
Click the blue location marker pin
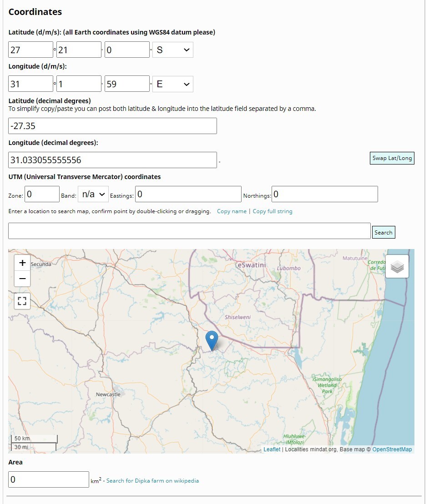(x=212, y=340)
